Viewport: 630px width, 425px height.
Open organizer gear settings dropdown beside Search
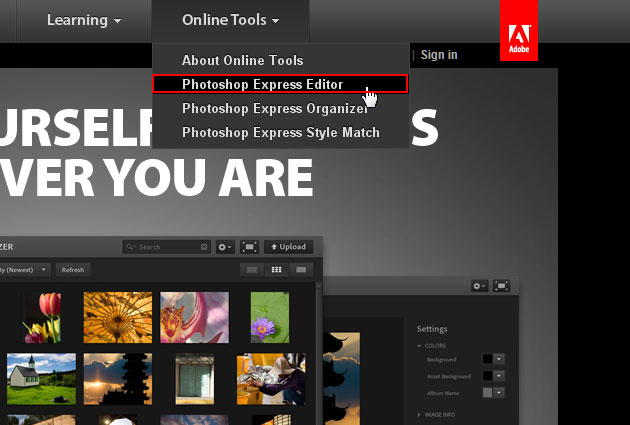click(x=225, y=247)
